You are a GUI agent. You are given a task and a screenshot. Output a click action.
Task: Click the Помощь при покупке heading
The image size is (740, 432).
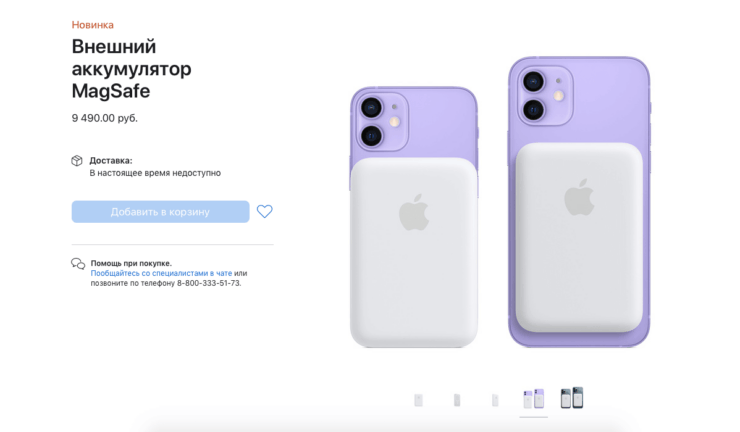pos(131,263)
